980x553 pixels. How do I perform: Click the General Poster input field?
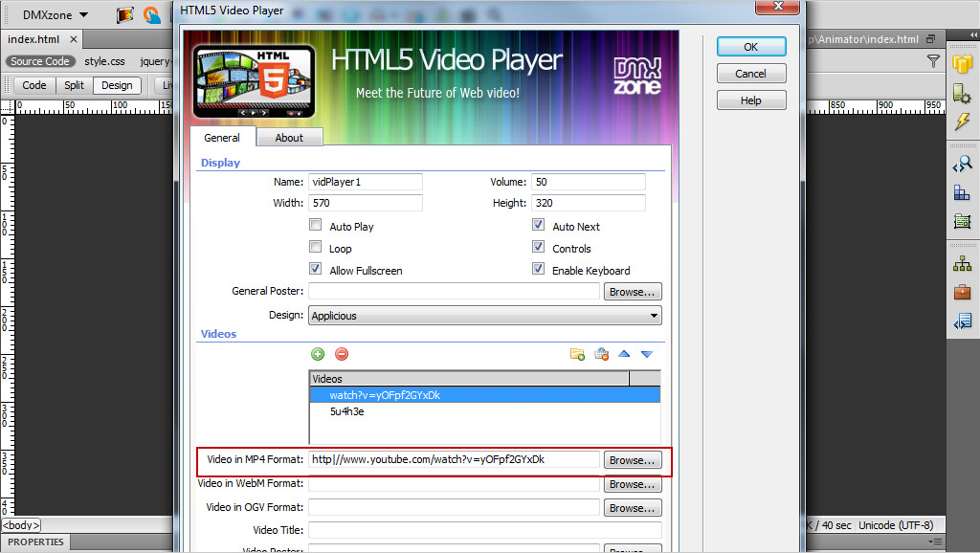click(x=454, y=291)
